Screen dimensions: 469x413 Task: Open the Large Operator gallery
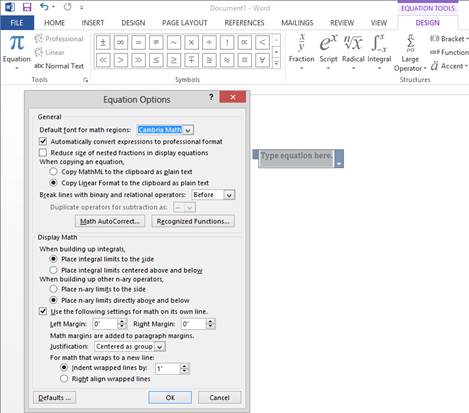(410, 53)
